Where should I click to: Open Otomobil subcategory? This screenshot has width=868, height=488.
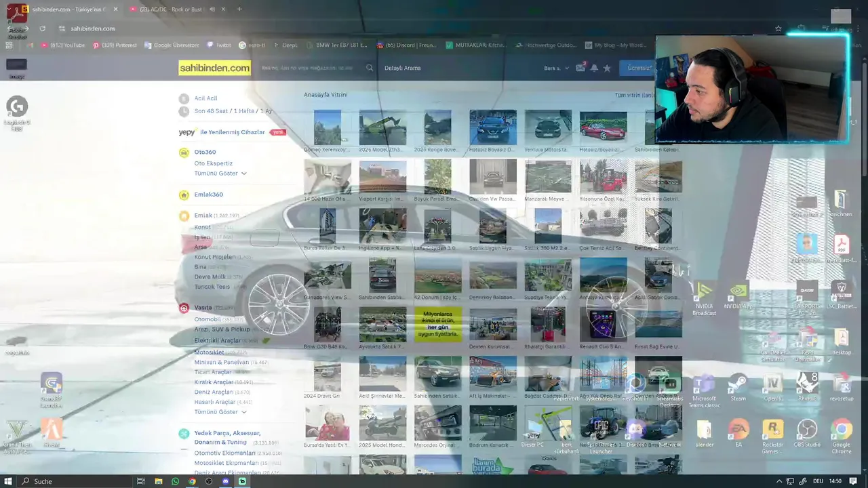pyautogui.click(x=208, y=319)
